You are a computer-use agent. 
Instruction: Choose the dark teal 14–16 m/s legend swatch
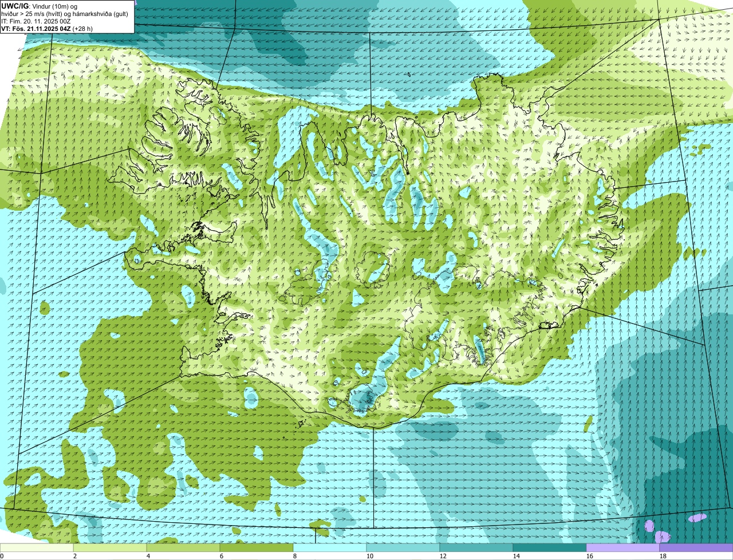tap(550, 547)
